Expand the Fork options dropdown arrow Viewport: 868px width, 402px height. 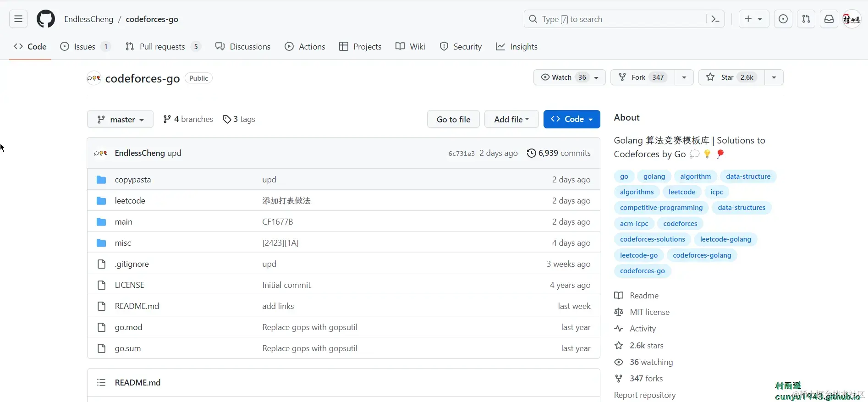[684, 77]
